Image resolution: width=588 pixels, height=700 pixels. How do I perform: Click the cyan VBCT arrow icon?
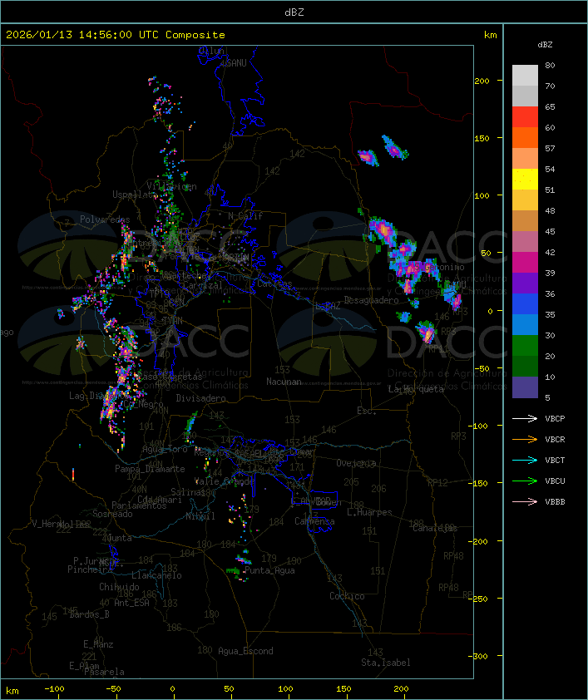click(x=525, y=460)
